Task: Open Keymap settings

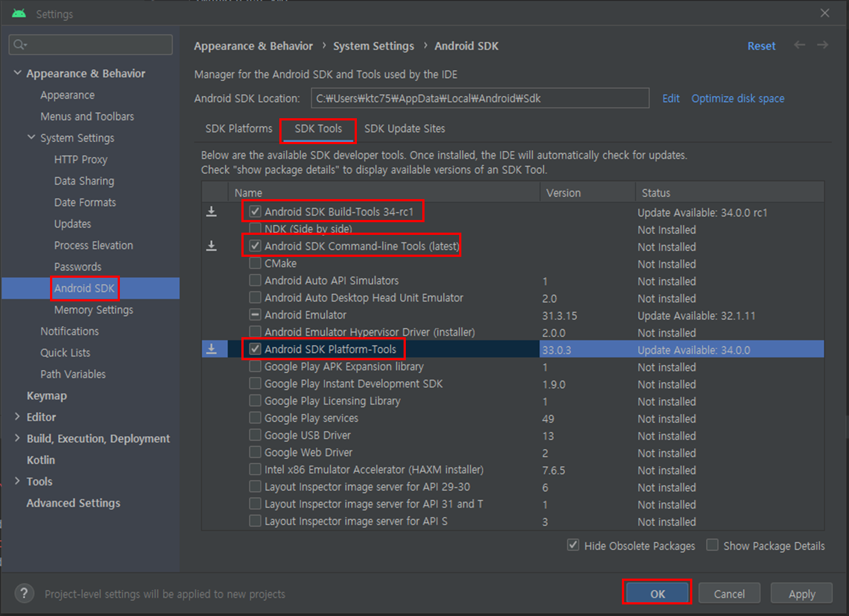Action: click(x=47, y=395)
